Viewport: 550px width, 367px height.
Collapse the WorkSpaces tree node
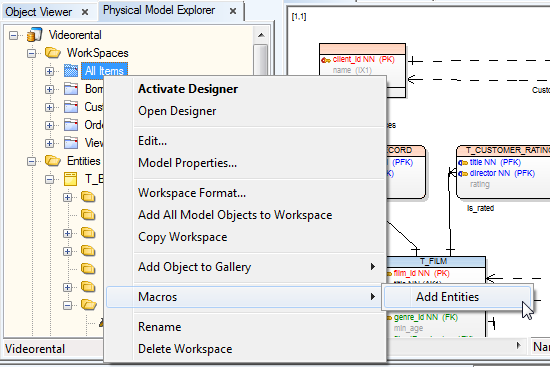point(32,53)
